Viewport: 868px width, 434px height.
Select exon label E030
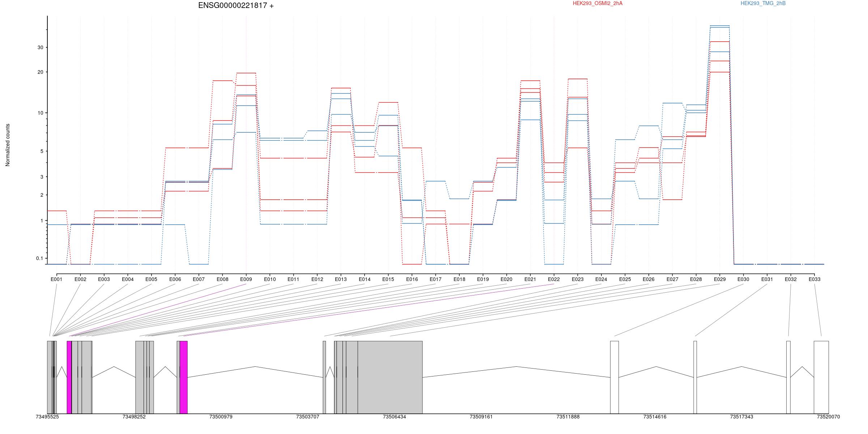743,279
